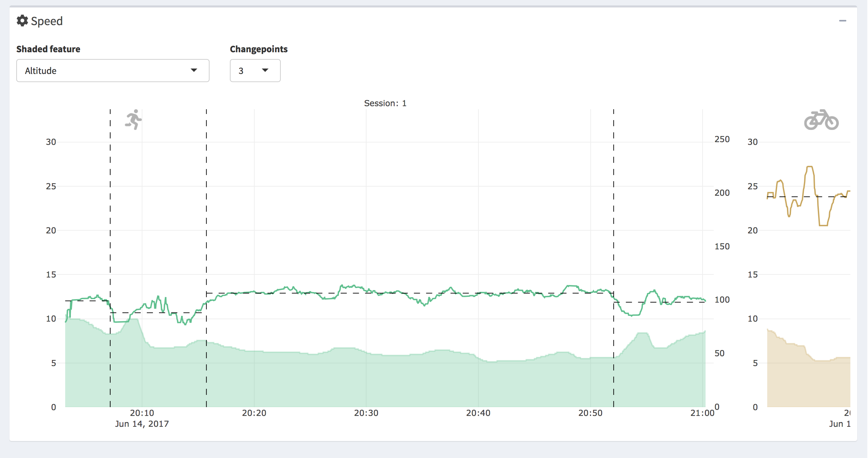Click the Changepoints dropdown arrow

pos(265,70)
